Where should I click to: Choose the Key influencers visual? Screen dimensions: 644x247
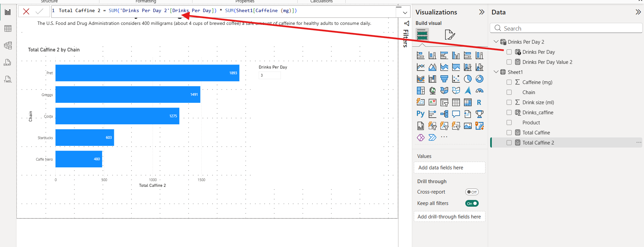click(x=432, y=114)
